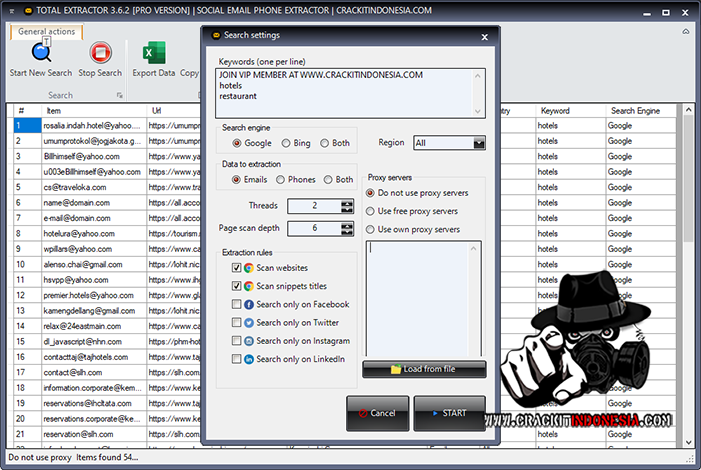The width and height of the screenshot is (701, 470).
Task: Disable Scan snippets titles checkbox
Action: 236,286
